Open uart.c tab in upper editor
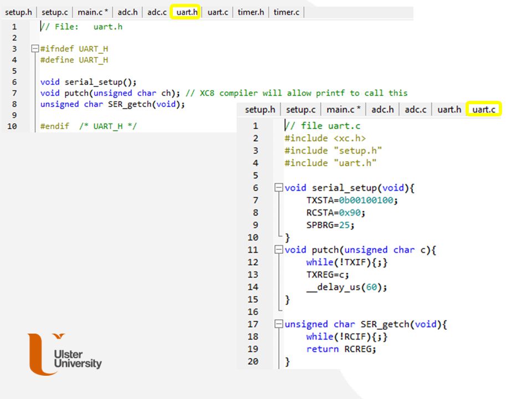The height and width of the screenshot is (399, 532). pyautogui.click(x=217, y=12)
